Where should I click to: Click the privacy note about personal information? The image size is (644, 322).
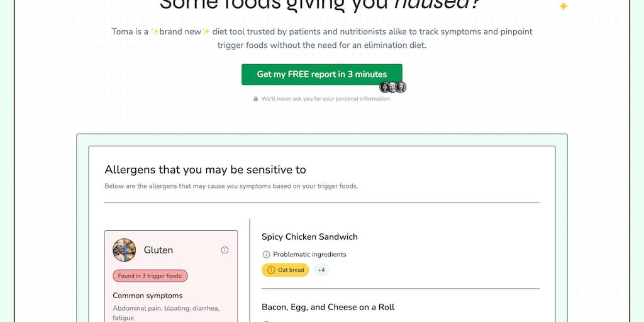click(x=326, y=99)
